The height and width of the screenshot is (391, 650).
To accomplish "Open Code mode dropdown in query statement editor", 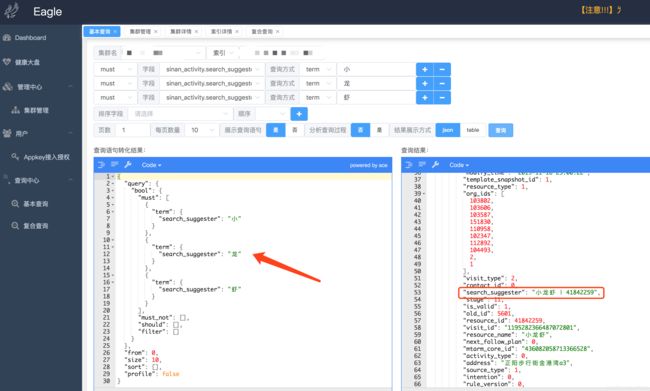I will pyautogui.click(x=151, y=165).
